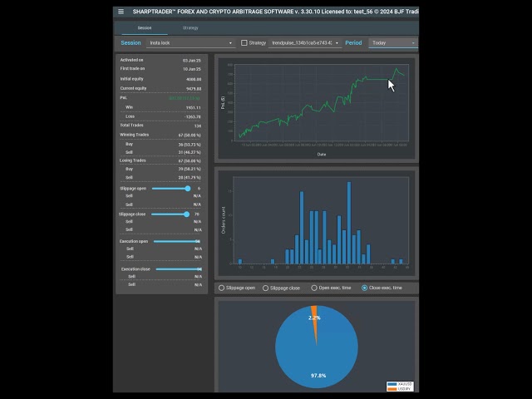Open the hamburger menu icon

point(121,12)
